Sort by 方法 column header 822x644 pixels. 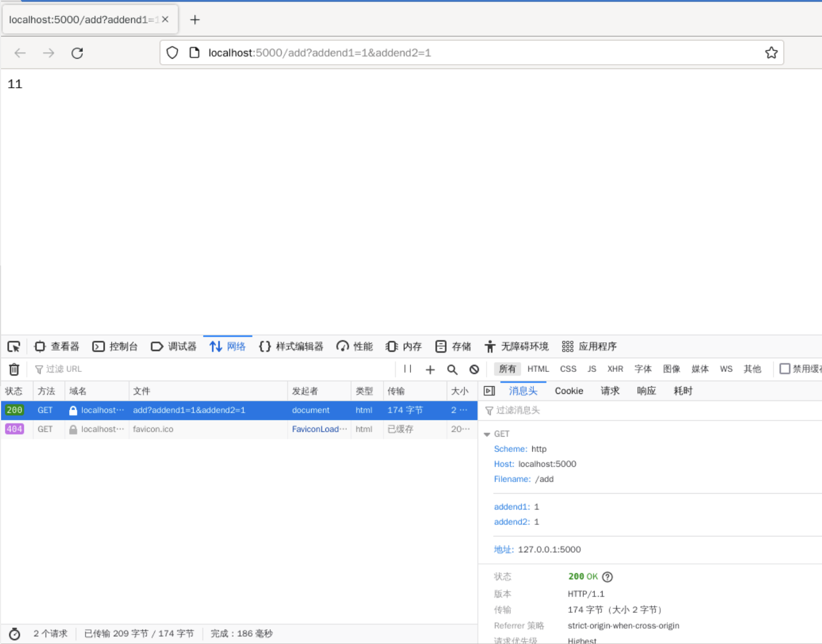pos(48,391)
